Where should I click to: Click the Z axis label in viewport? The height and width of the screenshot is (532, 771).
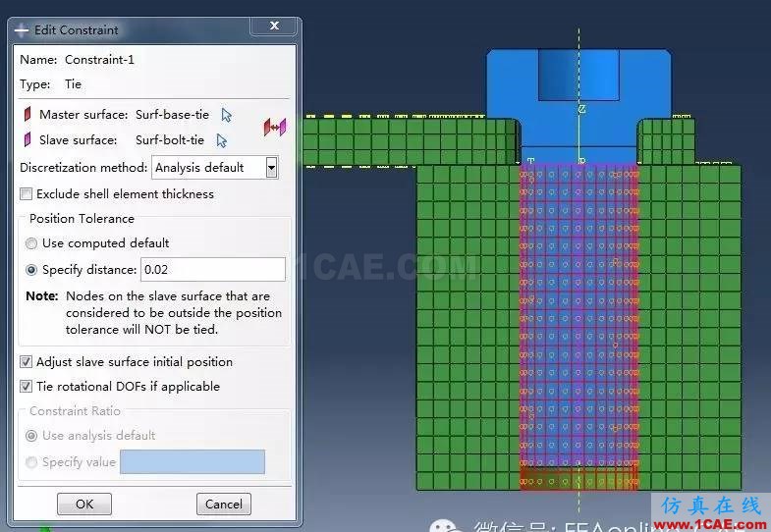point(581,109)
